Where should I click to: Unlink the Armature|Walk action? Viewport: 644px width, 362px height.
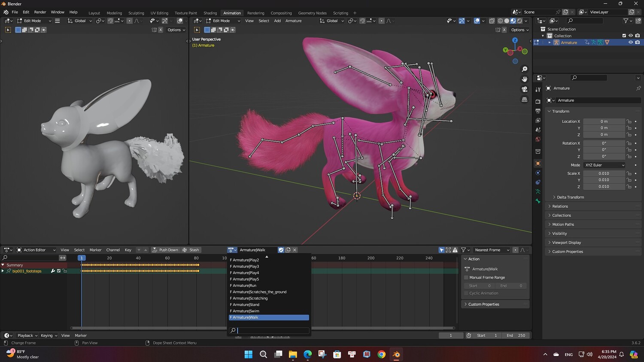(x=295, y=250)
